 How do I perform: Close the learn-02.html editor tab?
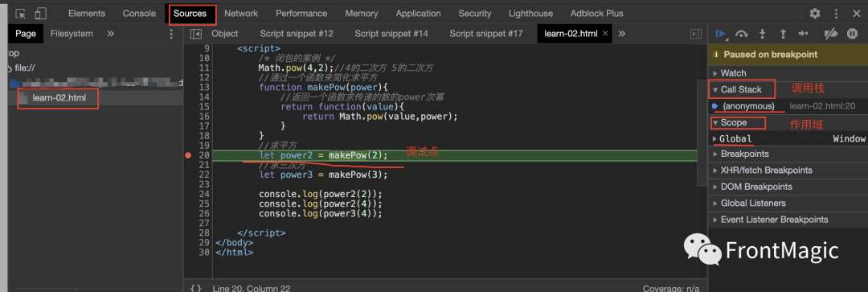pos(605,34)
